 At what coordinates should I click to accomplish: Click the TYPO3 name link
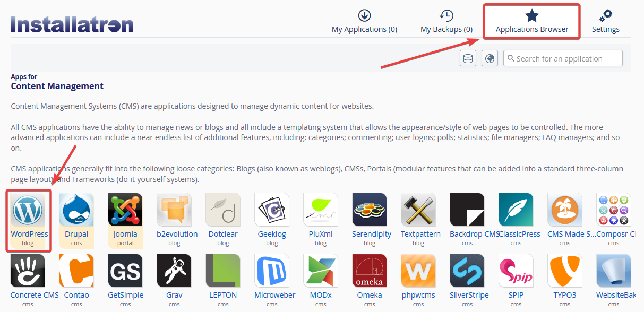tap(565, 295)
